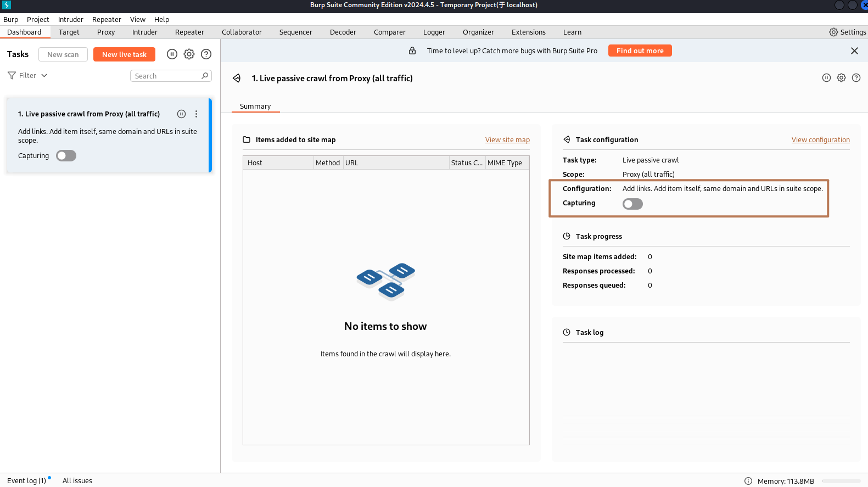Viewport: 868px width, 487px height.
Task: Dismiss the Burp Suite Pro banner
Action: (854, 51)
